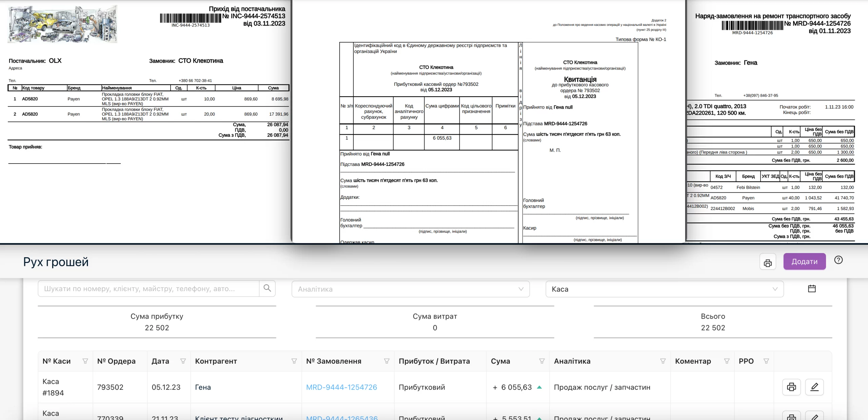This screenshot has width=868, height=420.
Task: Filter the Коментар column
Action: (727, 361)
